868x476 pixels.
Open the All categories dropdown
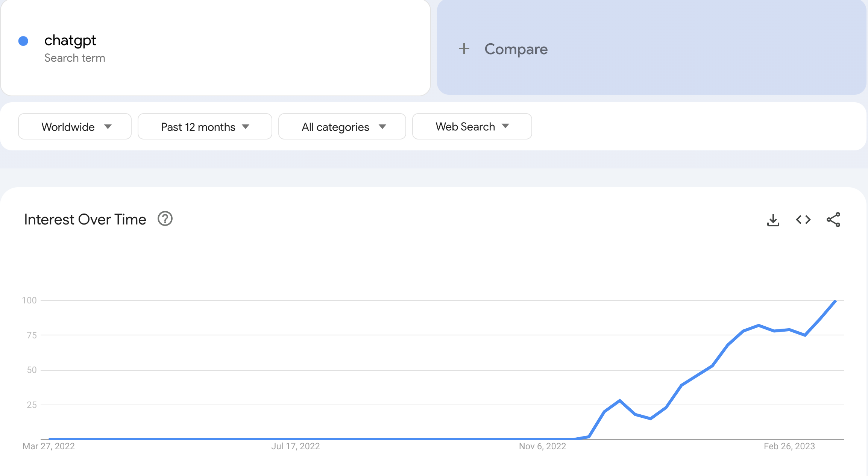point(342,127)
